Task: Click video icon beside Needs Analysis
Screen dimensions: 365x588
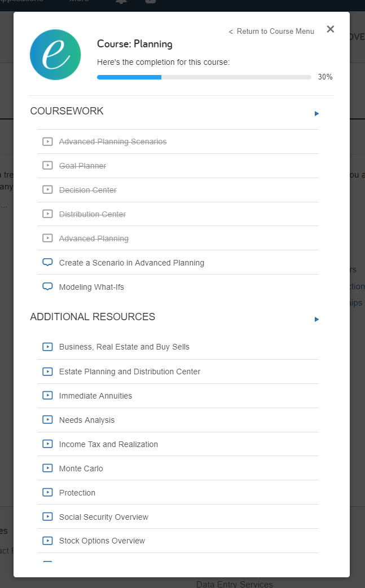Action: pyautogui.click(x=47, y=419)
